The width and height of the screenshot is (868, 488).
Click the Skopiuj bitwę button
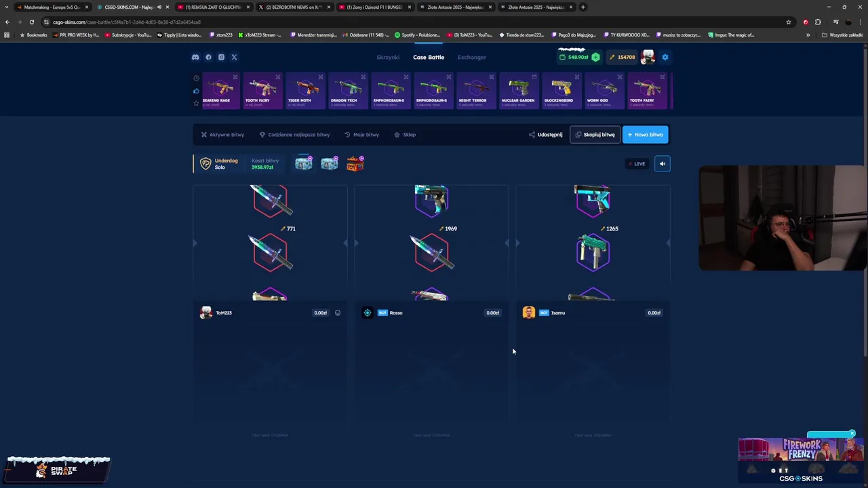tap(595, 134)
